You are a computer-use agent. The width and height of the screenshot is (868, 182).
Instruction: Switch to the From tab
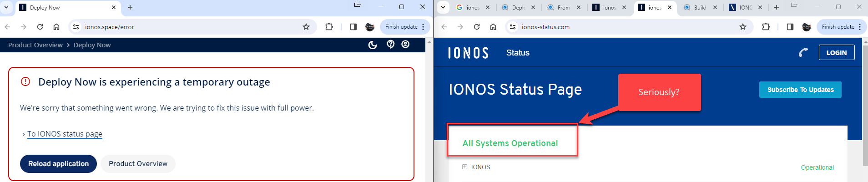click(563, 7)
